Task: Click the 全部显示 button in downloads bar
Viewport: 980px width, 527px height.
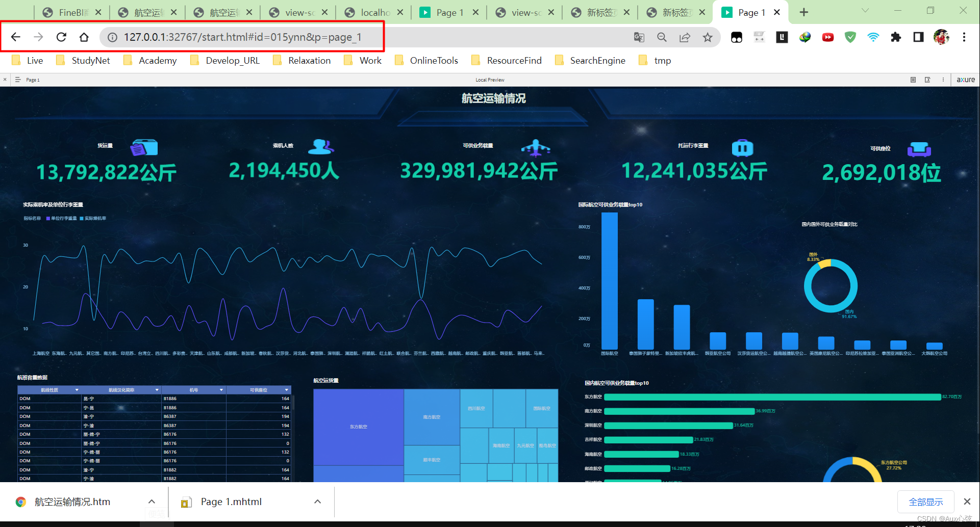Action: click(x=925, y=502)
